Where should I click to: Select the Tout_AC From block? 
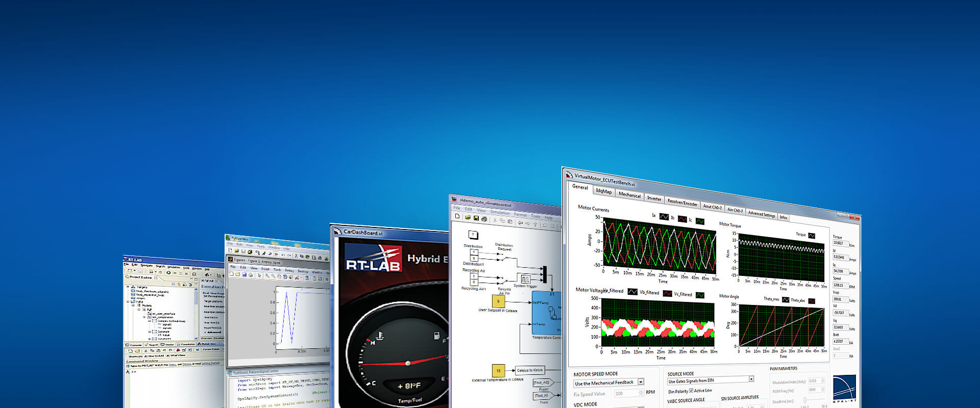tap(543, 382)
